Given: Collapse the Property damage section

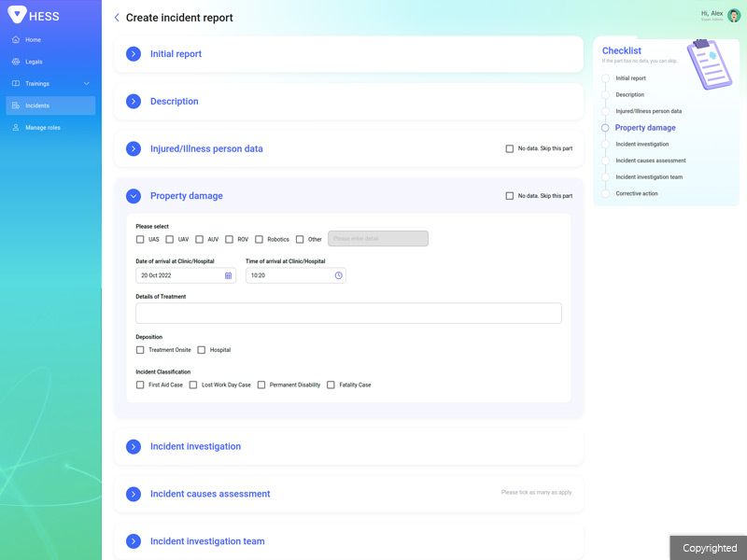Looking at the screenshot, I should tap(133, 196).
